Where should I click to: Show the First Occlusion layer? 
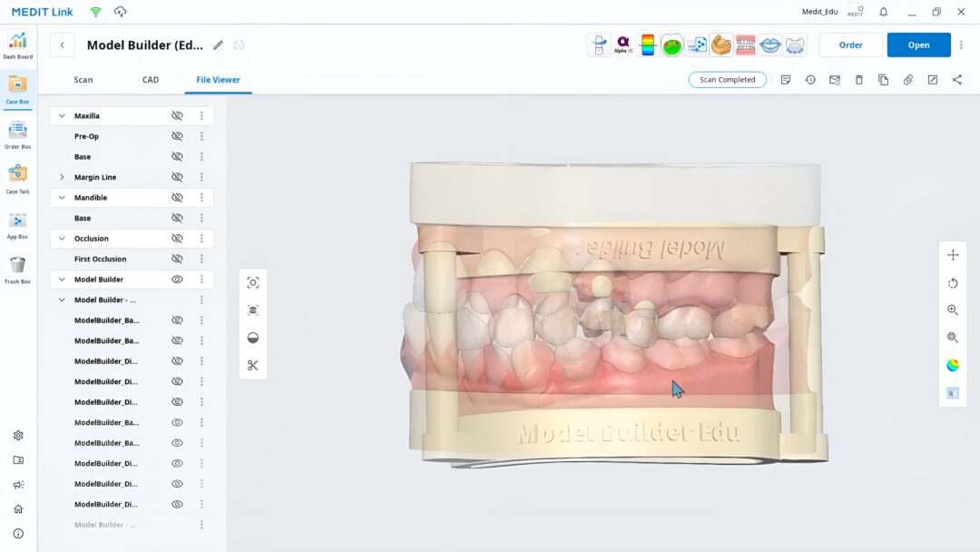[x=179, y=258]
